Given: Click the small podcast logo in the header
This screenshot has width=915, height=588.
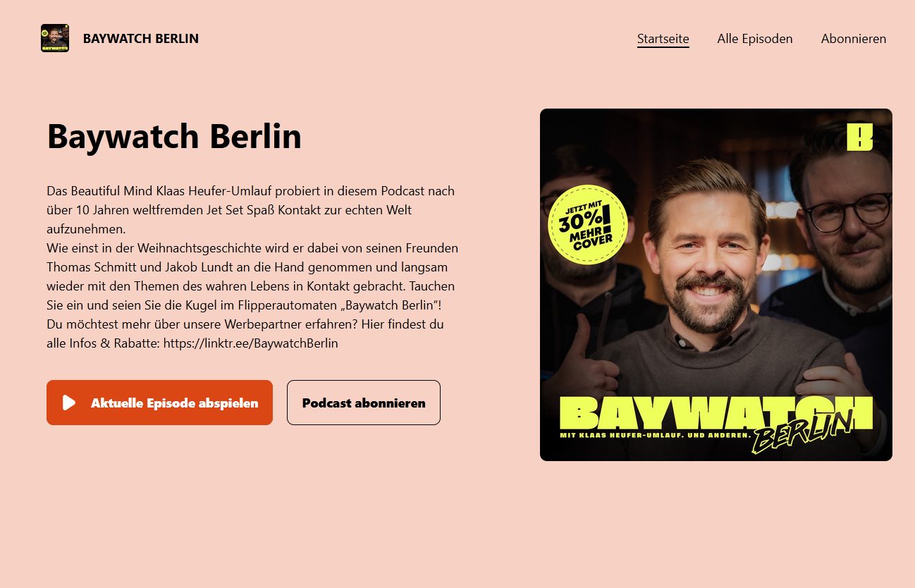Looking at the screenshot, I should (x=55, y=38).
